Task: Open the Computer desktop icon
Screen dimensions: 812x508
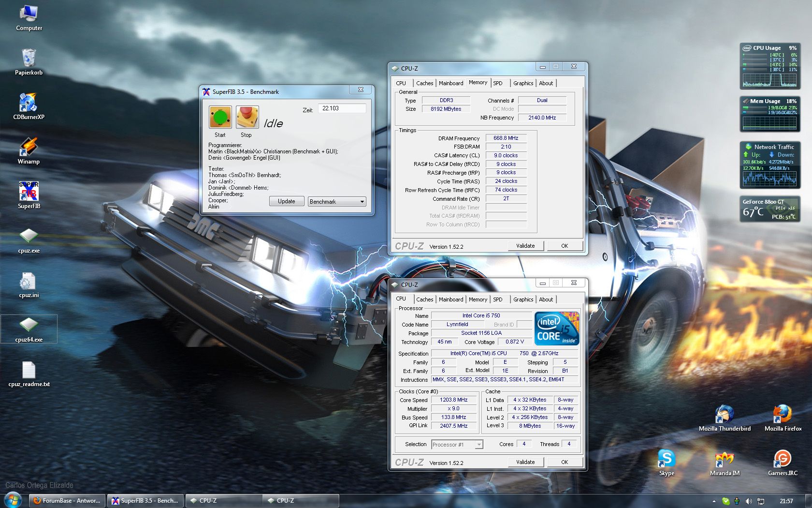Action: (x=29, y=18)
